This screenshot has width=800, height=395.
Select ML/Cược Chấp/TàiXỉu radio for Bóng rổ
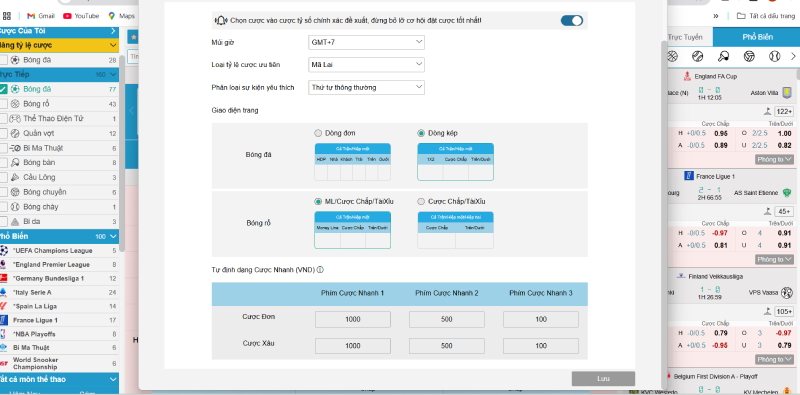(318, 202)
